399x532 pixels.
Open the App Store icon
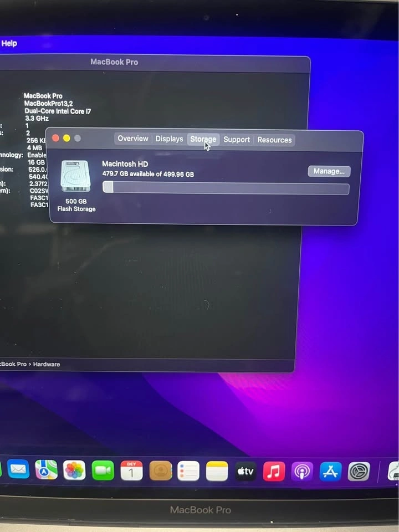(331, 472)
